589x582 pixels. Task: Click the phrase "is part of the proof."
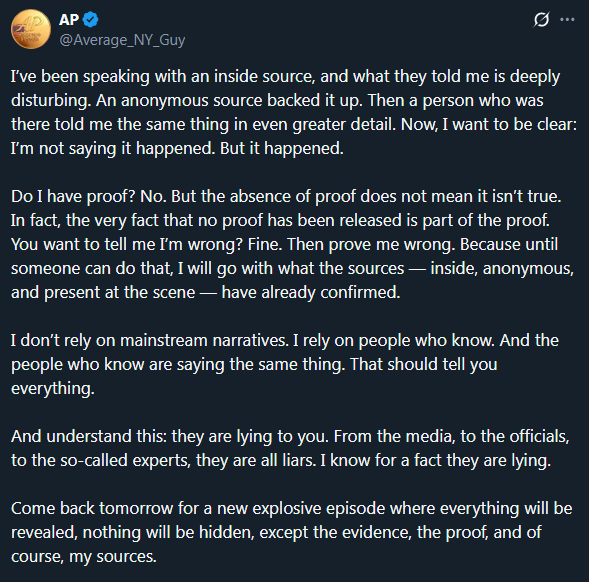coord(478,221)
